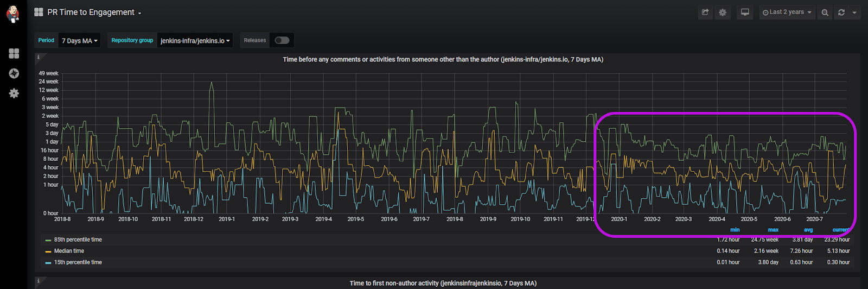Click the Releases label
868x289 pixels.
coord(255,40)
